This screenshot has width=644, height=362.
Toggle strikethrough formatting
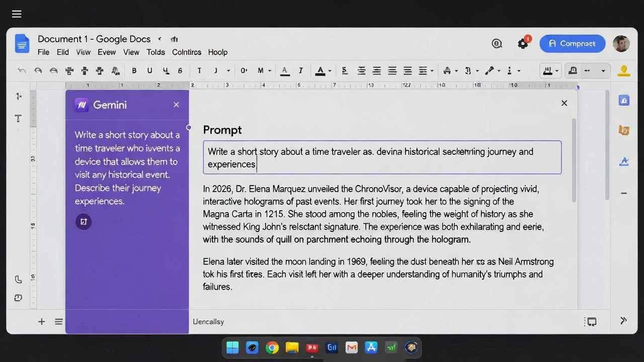coord(180,70)
